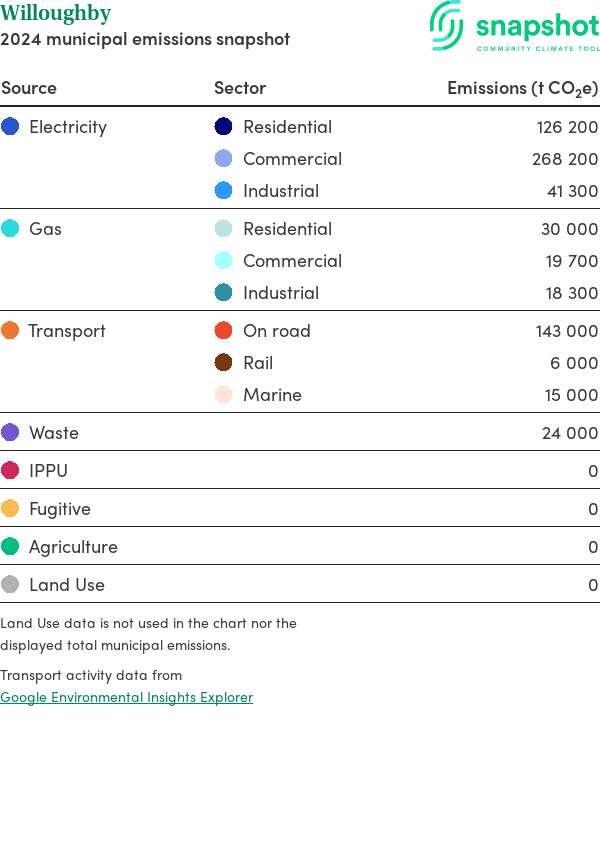The height and width of the screenshot is (850, 600).
Task: Select the Marine sector label
Action: (x=272, y=395)
